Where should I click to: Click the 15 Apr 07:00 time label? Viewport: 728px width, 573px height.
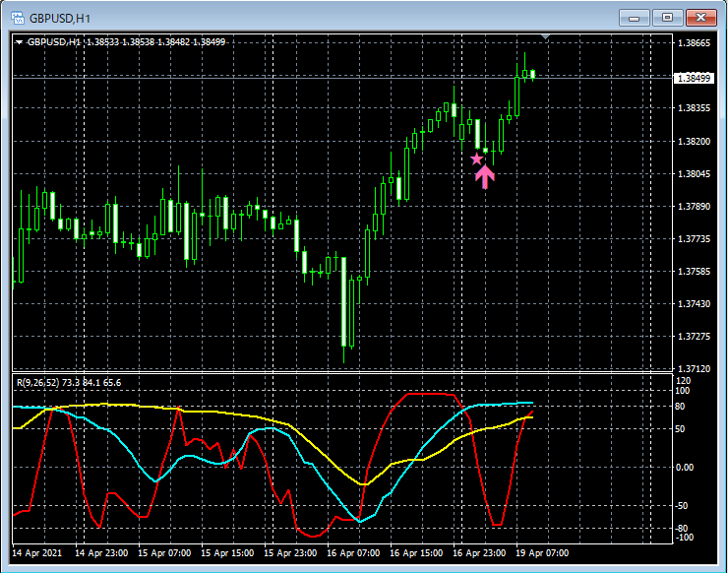click(x=164, y=553)
